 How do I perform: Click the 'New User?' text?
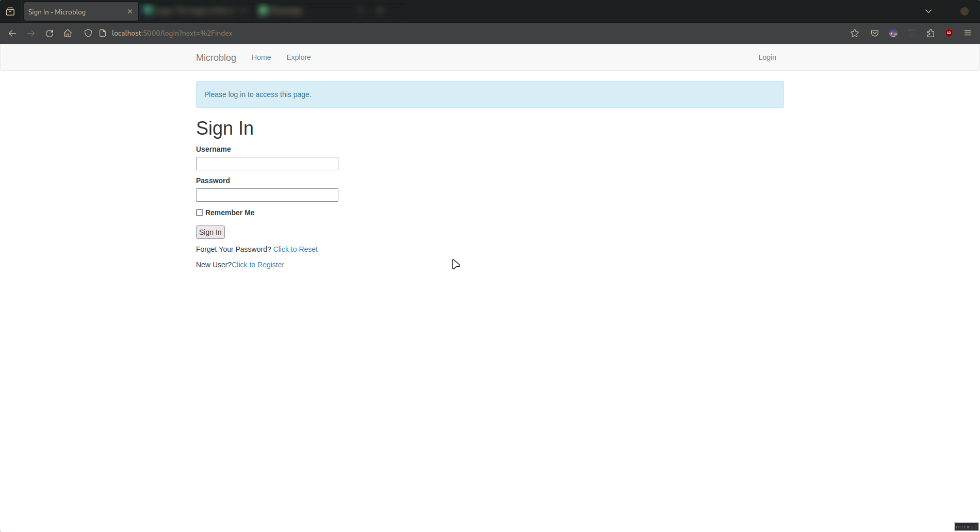(214, 265)
